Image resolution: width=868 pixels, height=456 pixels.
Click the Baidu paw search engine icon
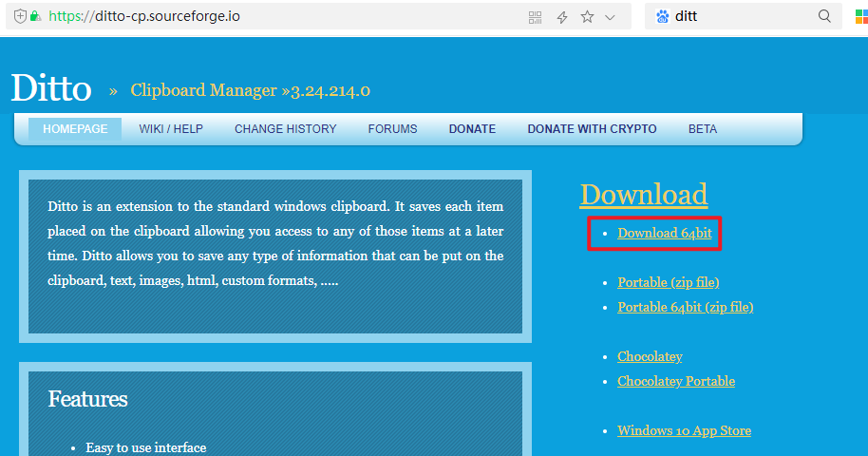[x=662, y=16]
